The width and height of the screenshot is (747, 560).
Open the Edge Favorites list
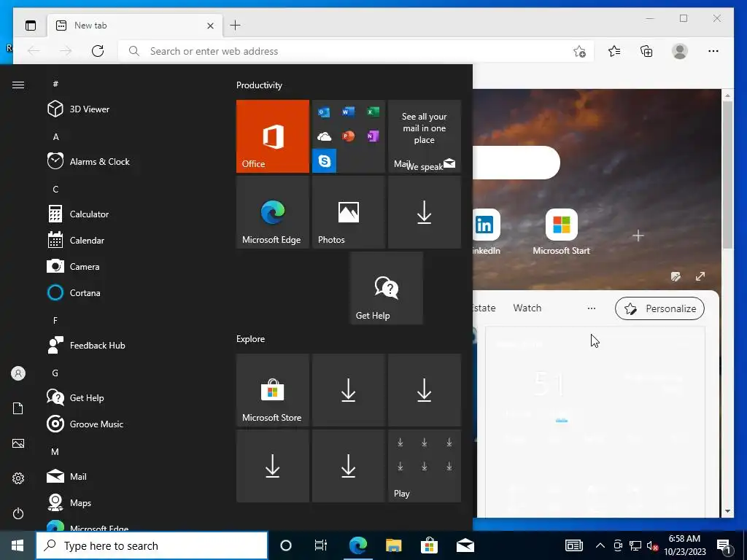pyautogui.click(x=614, y=51)
